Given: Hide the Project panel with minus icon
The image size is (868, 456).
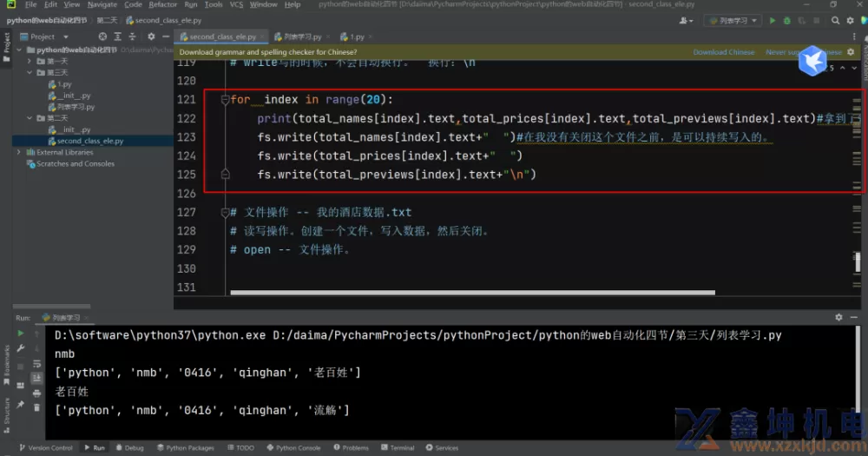Looking at the screenshot, I should (x=166, y=36).
